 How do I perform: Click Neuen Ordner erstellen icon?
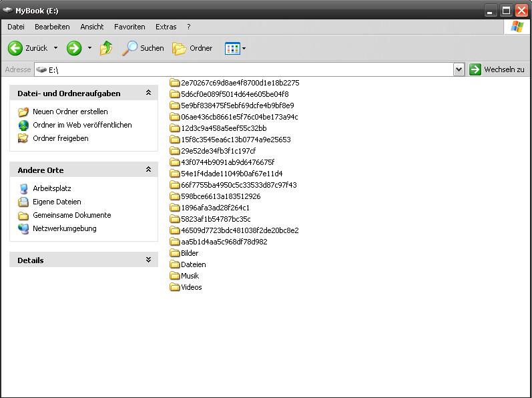[x=23, y=112]
